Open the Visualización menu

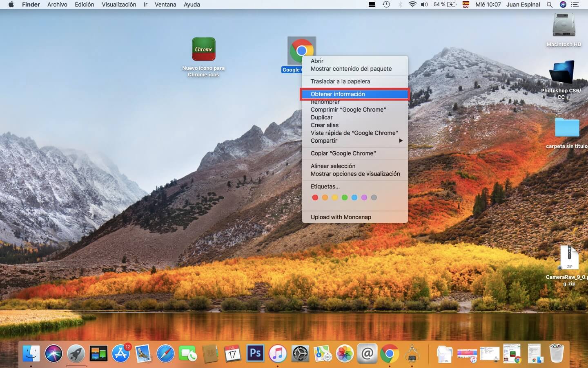point(119,4)
